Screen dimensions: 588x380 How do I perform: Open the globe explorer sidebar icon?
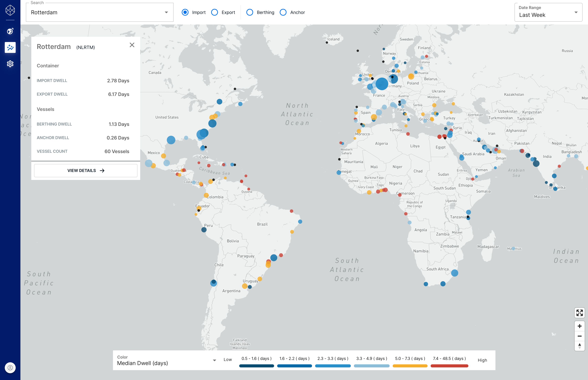point(10,31)
